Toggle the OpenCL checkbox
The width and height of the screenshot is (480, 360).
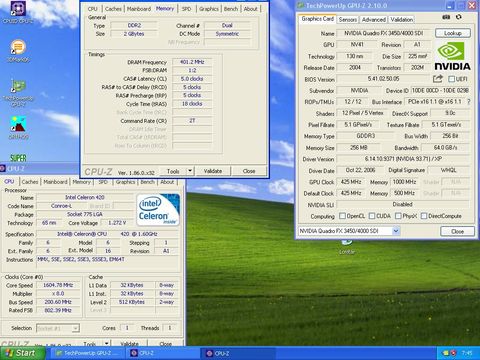[x=342, y=216]
